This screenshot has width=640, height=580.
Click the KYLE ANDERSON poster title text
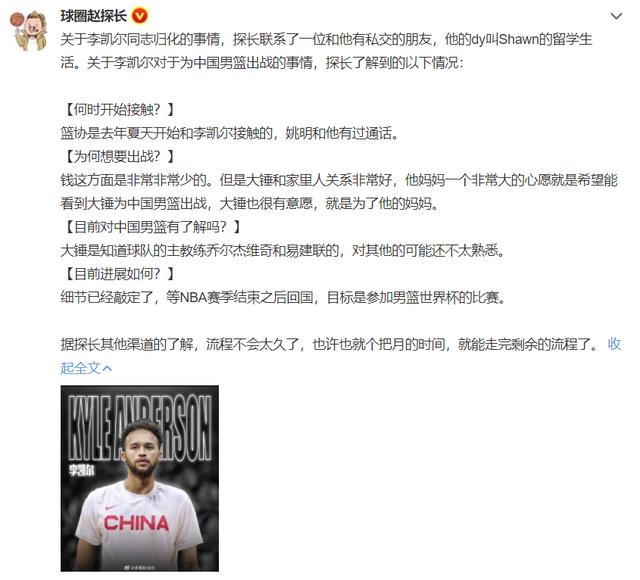140,428
